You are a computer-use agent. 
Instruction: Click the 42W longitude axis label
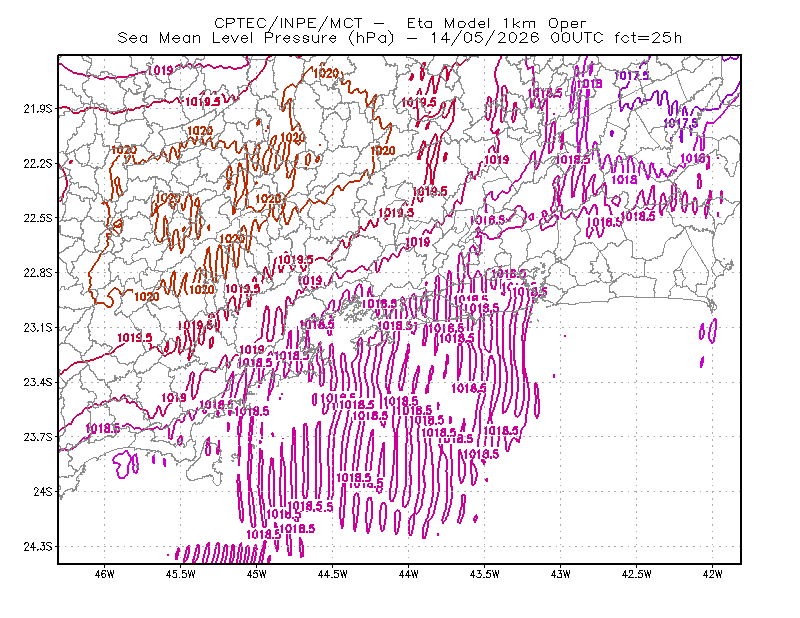[713, 574]
